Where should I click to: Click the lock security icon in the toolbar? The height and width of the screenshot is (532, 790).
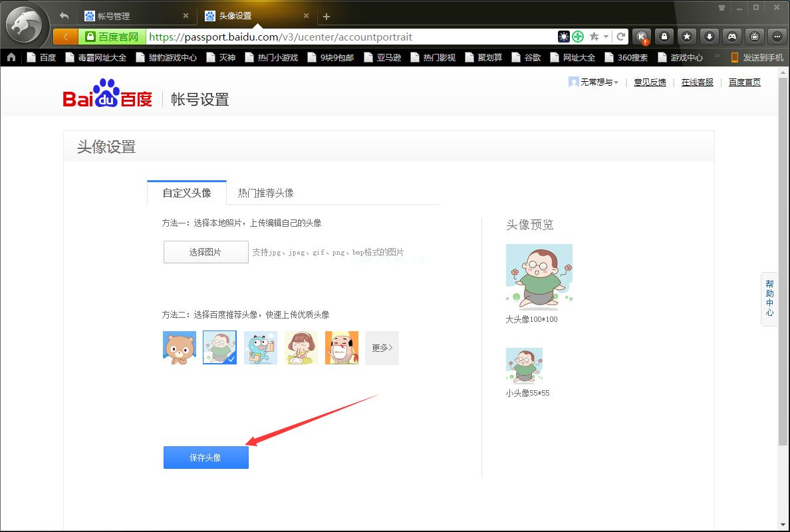pyautogui.click(x=664, y=37)
